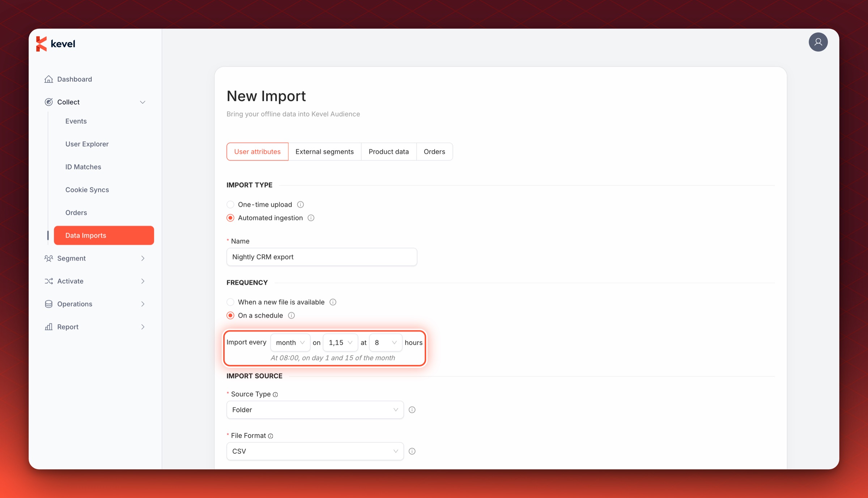This screenshot has width=868, height=498.
Task: Select Automated ingestion radio button
Action: pyautogui.click(x=230, y=218)
